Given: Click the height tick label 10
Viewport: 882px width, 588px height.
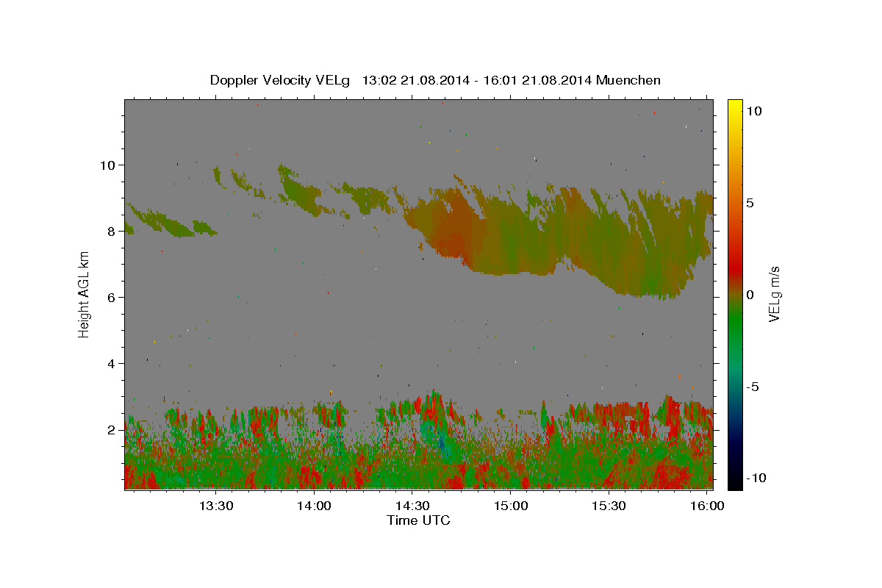Looking at the screenshot, I should 107,165.
